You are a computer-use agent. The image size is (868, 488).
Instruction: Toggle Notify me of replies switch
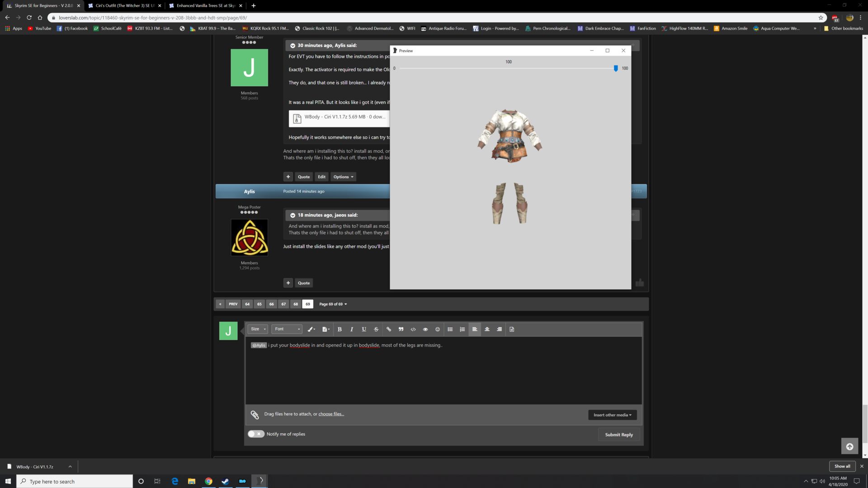[x=256, y=434]
